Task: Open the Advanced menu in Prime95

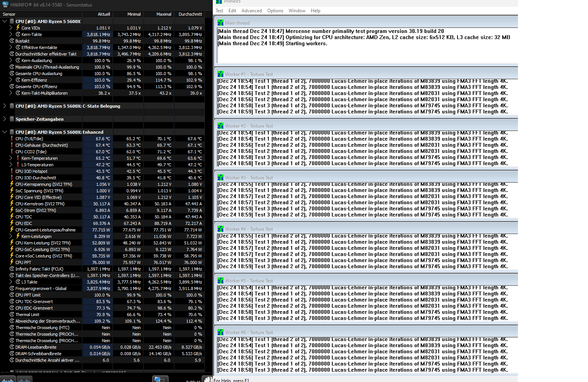Action: (x=252, y=11)
